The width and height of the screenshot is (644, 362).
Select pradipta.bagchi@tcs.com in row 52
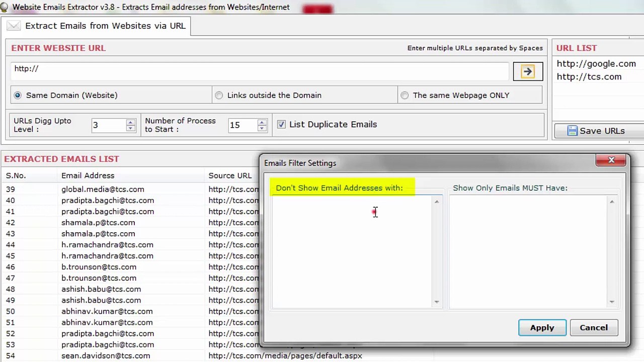[x=108, y=333]
